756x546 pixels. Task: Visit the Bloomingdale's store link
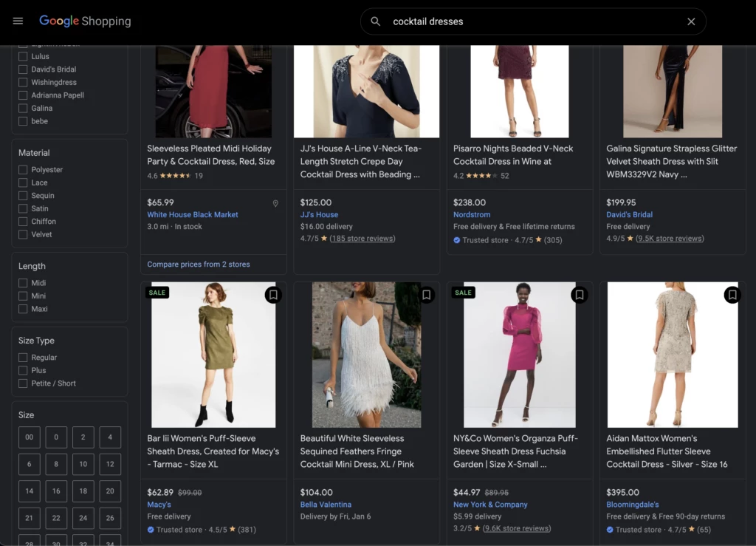[x=633, y=505]
